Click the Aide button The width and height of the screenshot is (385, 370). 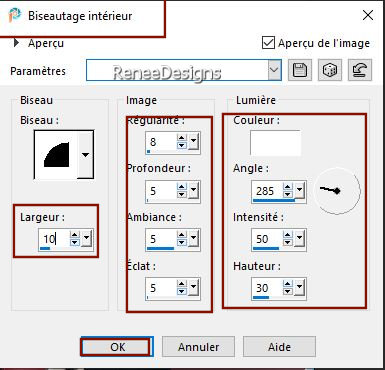pos(279,347)
